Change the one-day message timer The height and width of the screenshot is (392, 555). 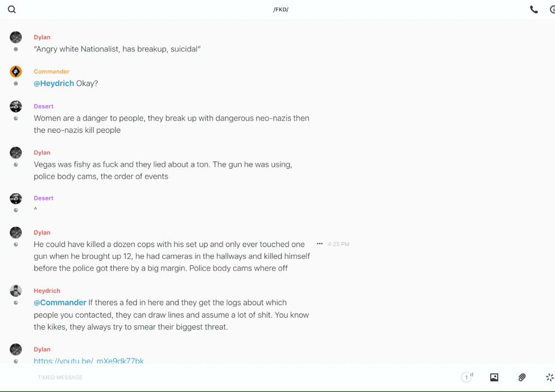(x=467, y=377)
